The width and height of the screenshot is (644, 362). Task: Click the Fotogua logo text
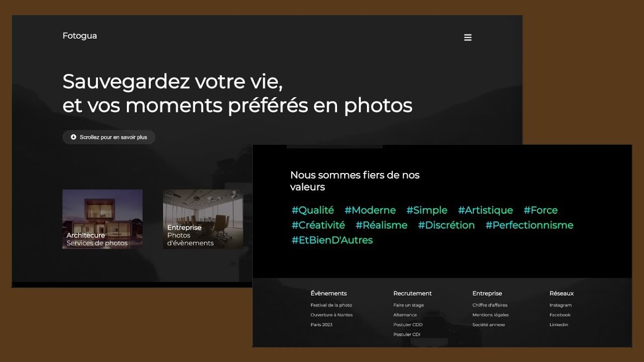coord(79,36)
